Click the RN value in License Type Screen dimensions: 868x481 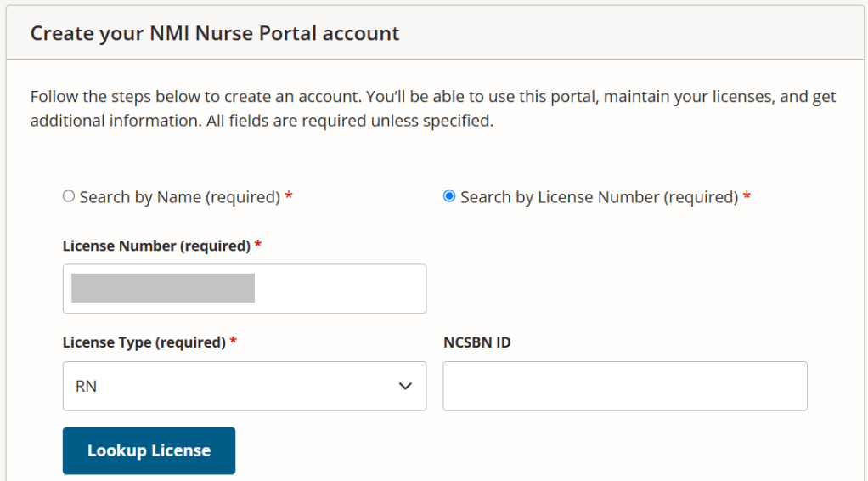point(86,387)
